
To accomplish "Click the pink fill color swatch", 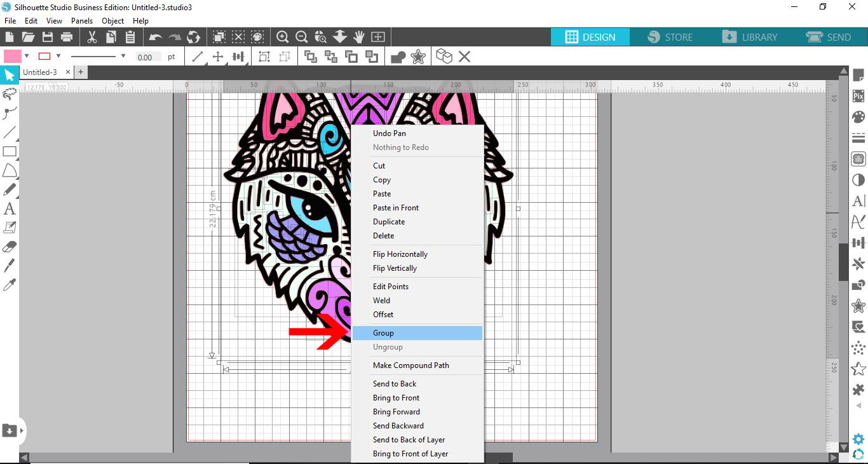I will click(x=13, y=57).
